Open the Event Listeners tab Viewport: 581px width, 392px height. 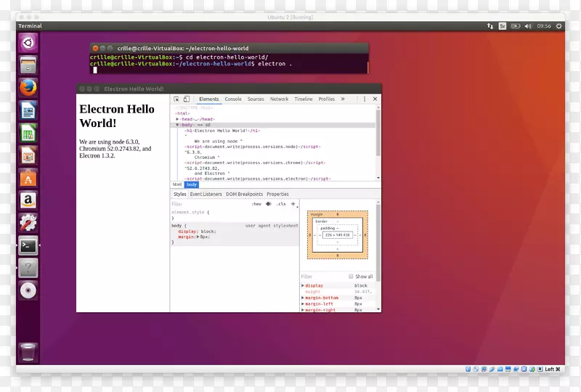(x=206, y=194)
